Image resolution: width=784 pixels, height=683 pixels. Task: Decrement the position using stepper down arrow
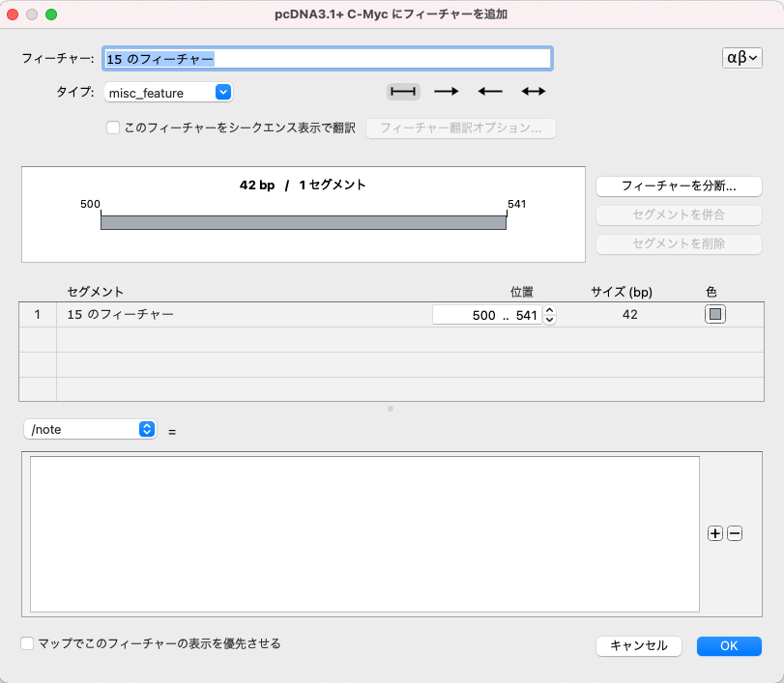click(548, 319)
